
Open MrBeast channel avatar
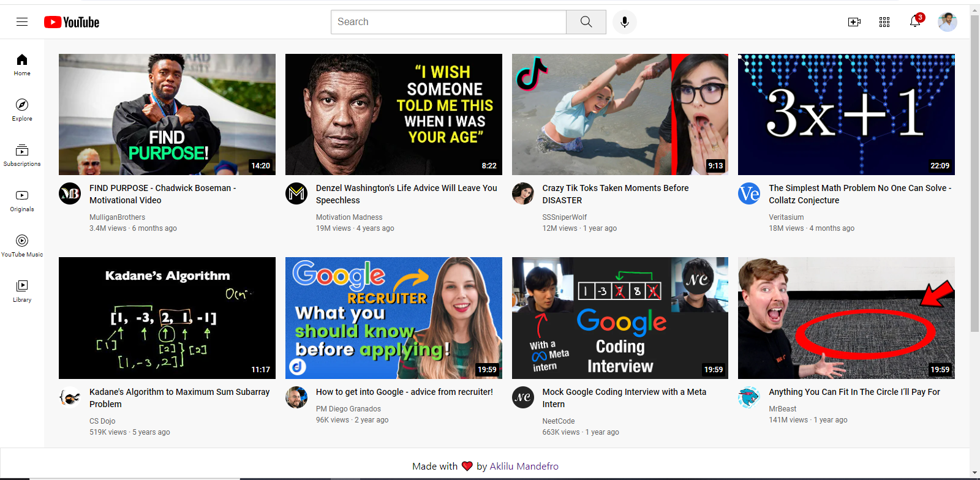[x=749, y=397]
